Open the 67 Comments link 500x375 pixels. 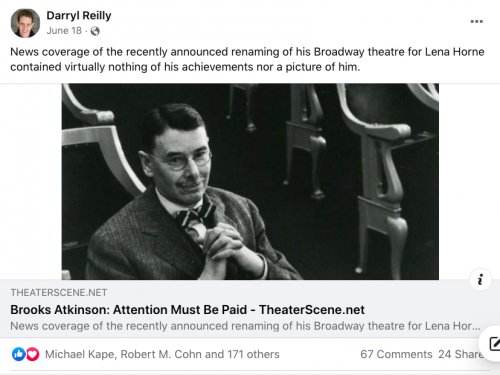pyautogui.click(x=396, y=354)
